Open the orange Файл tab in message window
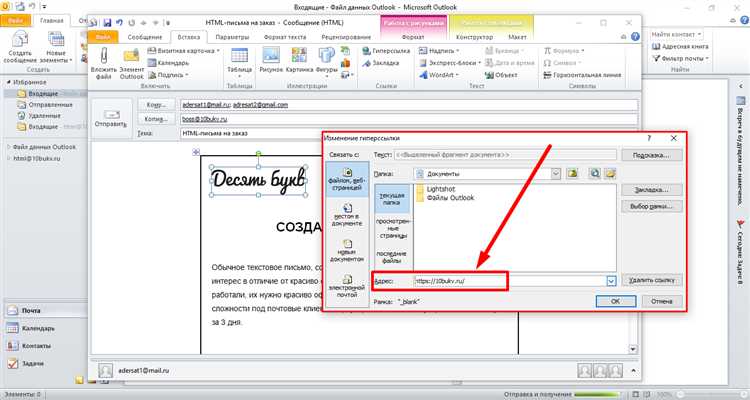The width and height of the screenshot is (750, 400). point(103,37)
